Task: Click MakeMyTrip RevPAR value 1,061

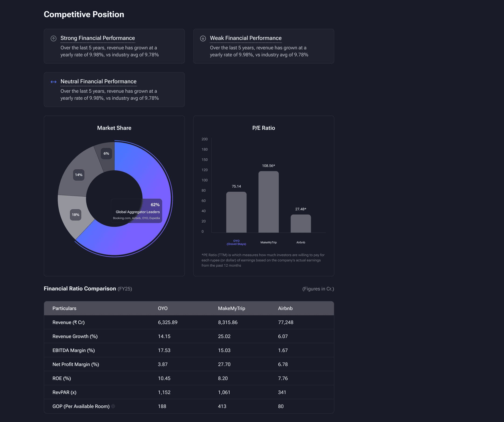Action: (224, 392)
